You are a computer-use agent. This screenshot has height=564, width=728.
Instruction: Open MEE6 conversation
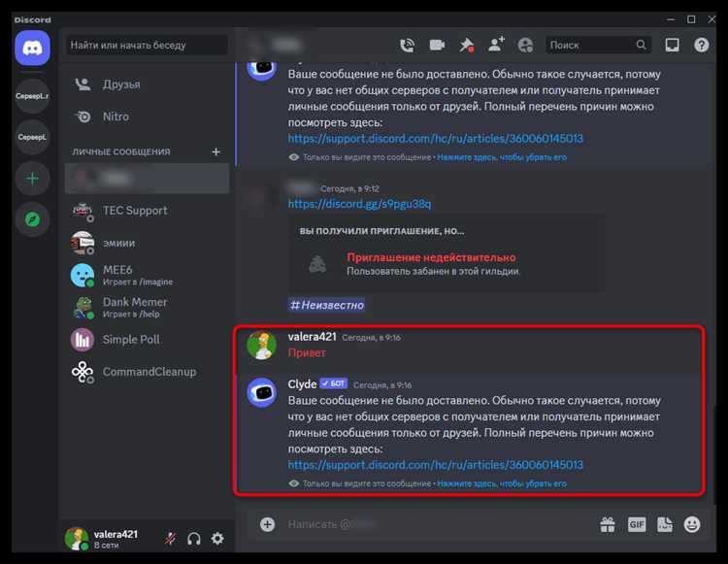pyautogui.click(x=148, y=276)
